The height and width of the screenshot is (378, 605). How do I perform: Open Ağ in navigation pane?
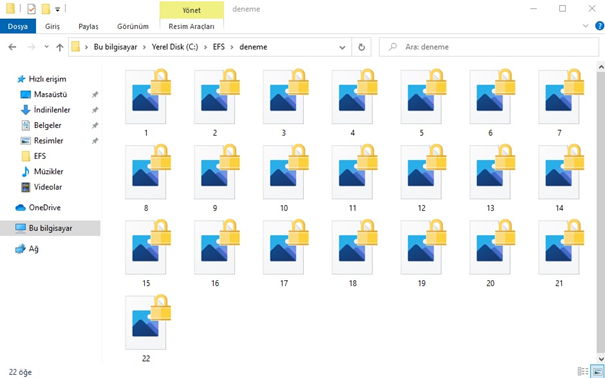tap(34, 249)
